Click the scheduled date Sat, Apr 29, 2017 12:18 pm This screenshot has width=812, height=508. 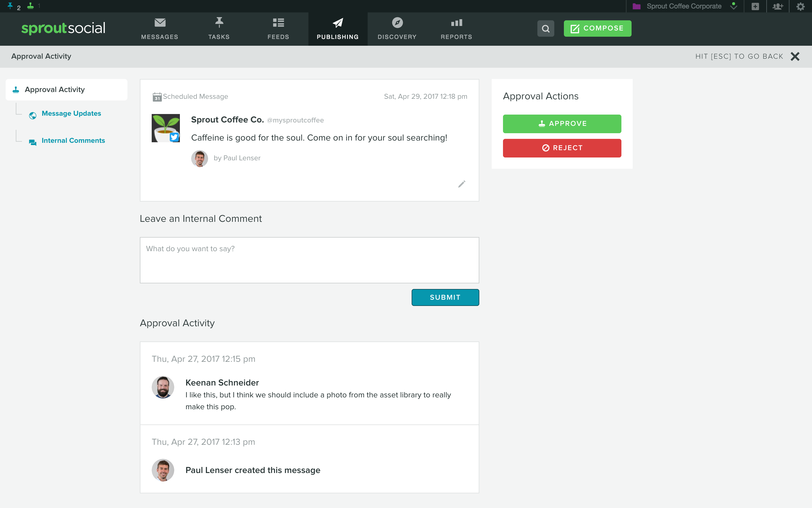[425, 97]
